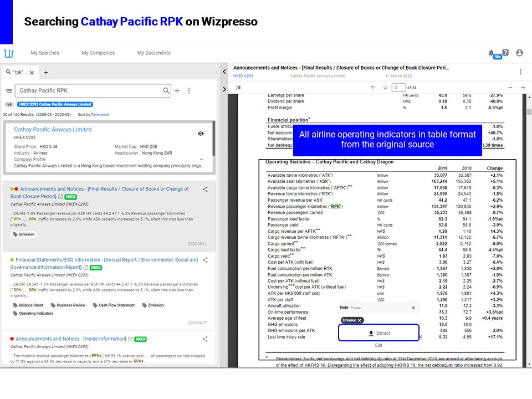Click the Cash Flow Statement tag
The image size is (532, 399).
[114, 305]
